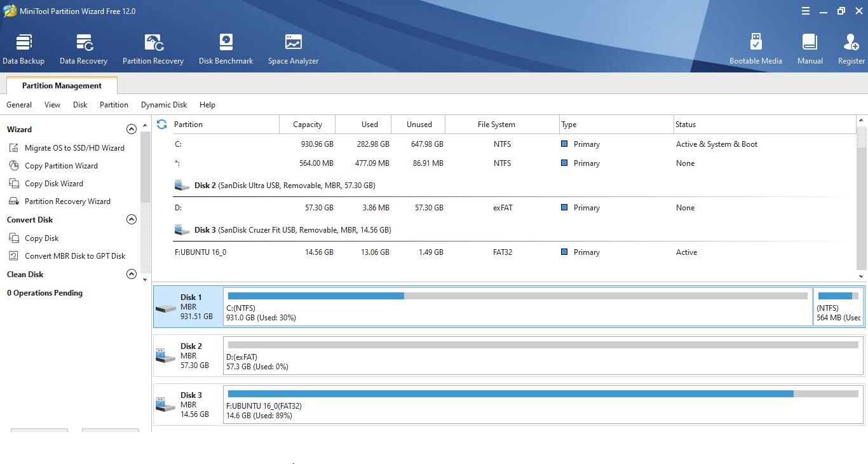Collapse the Clean Disk section

click(132, 274)
